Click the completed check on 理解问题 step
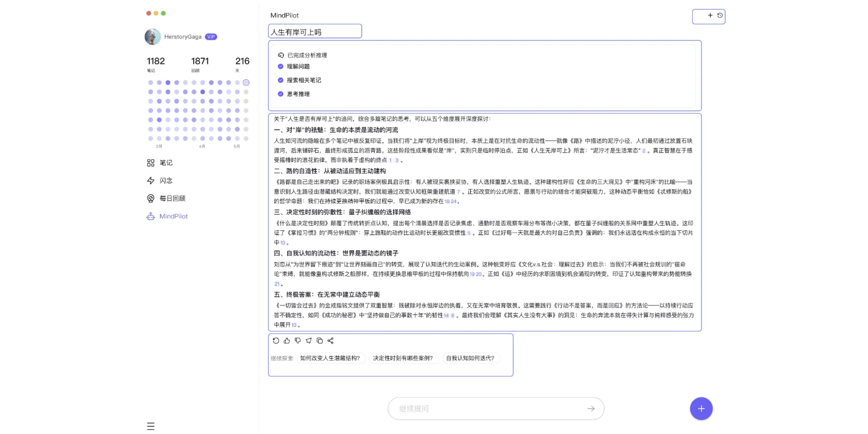 click(280, 66)
